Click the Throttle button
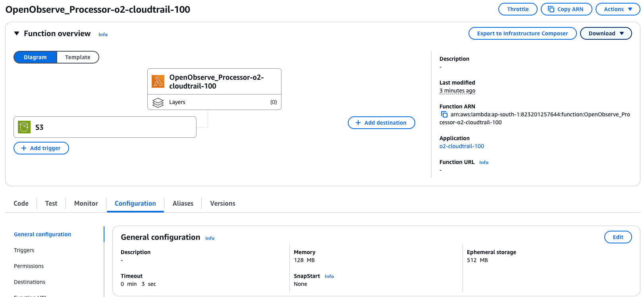The height and width of the screenshot is (297, 644). [518, 9]
